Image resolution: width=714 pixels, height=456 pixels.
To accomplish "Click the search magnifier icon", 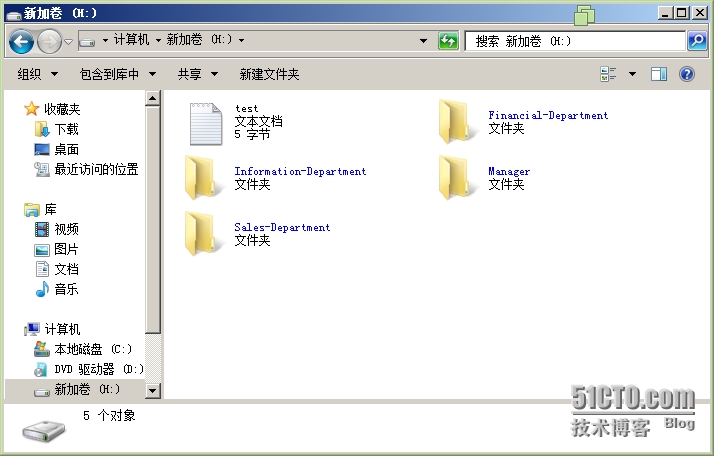I will (x=697, y=41).
